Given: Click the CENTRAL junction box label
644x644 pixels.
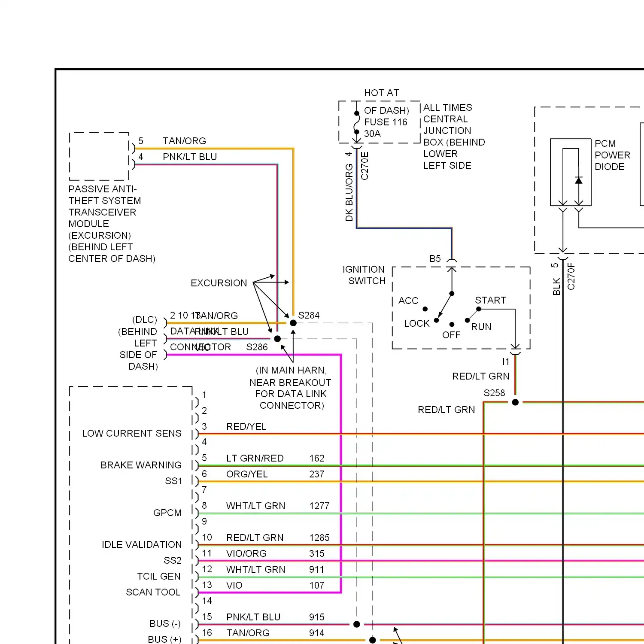Looking at the screenshot, I should point(446,119).
